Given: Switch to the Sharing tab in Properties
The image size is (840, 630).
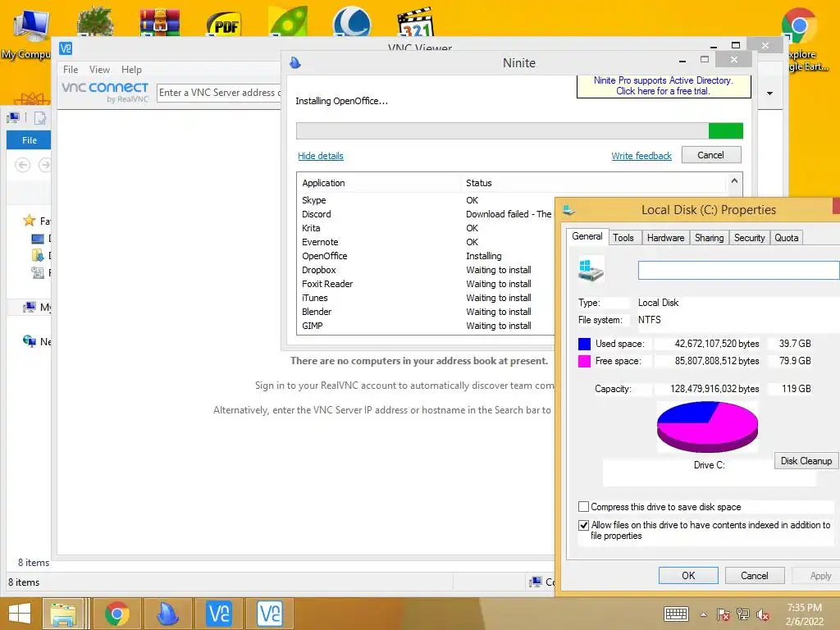Looking at the screenshot, I should 710,238.
